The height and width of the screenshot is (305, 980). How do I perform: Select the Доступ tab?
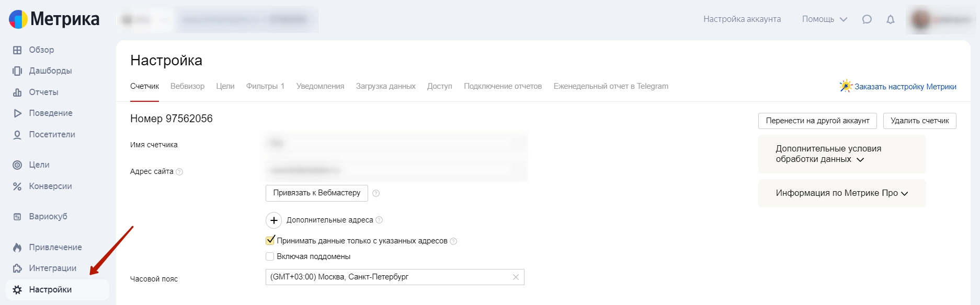point(440,87)
